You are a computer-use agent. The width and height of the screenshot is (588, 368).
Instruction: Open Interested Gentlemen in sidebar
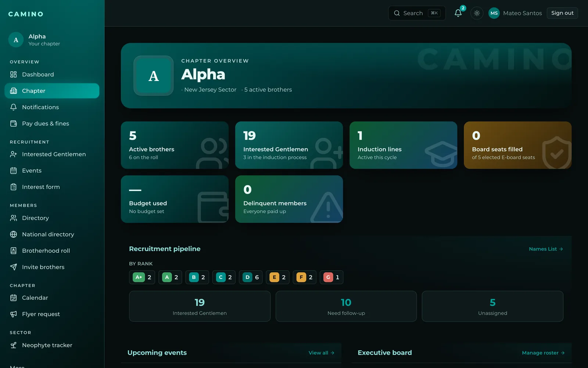pos(52,154)
